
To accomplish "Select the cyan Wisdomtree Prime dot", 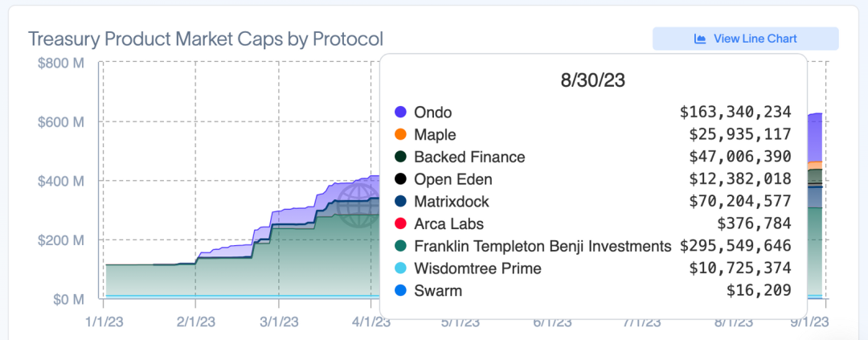I will (400, 268).
